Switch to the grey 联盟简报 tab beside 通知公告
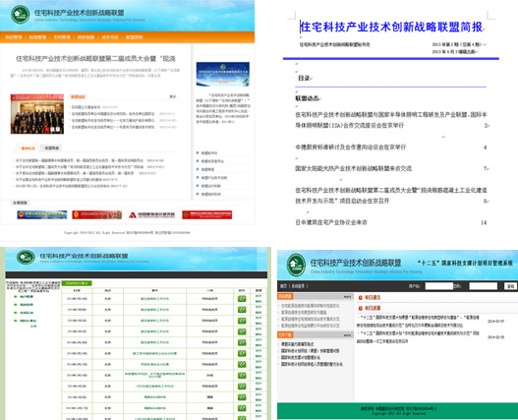518x420 pixels. point(52,148)
